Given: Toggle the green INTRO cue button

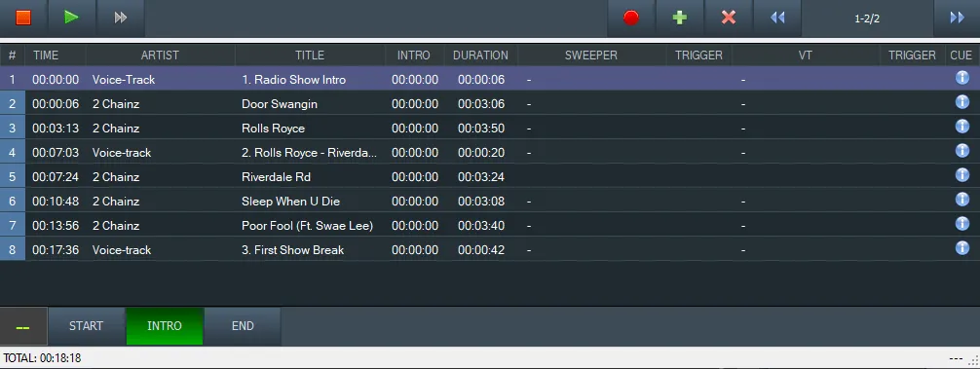Looking at the screenshot, I should (x=165, y=326).
